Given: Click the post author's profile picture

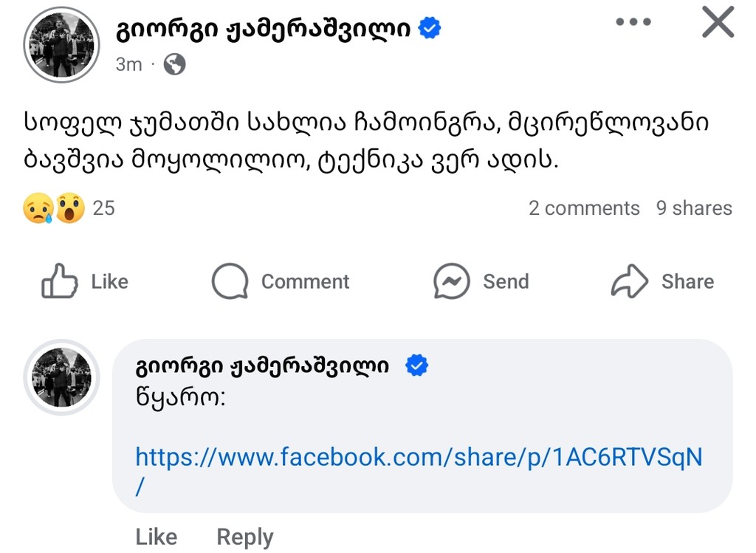Looking at the screenshot, I should pyautogui.click(x=61, y=44).
